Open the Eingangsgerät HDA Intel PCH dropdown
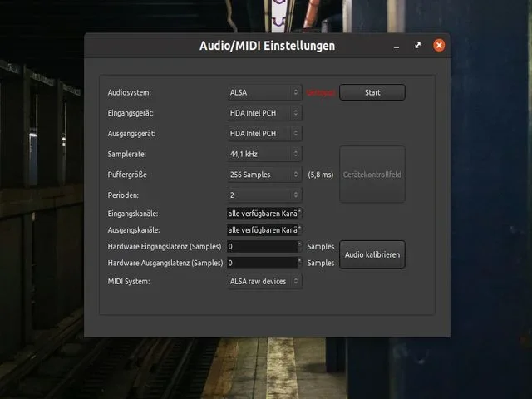Viewport: 532px width, 399px height. pos(264,113)
